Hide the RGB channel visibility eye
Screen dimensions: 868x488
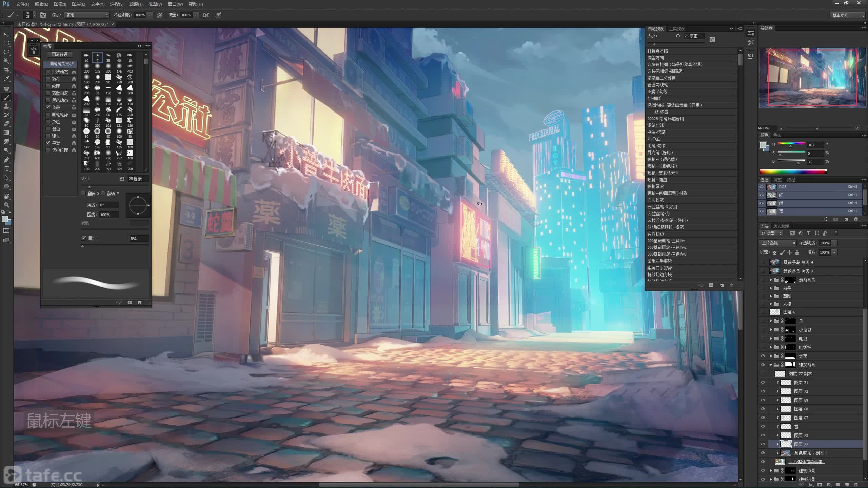[762, 187]
